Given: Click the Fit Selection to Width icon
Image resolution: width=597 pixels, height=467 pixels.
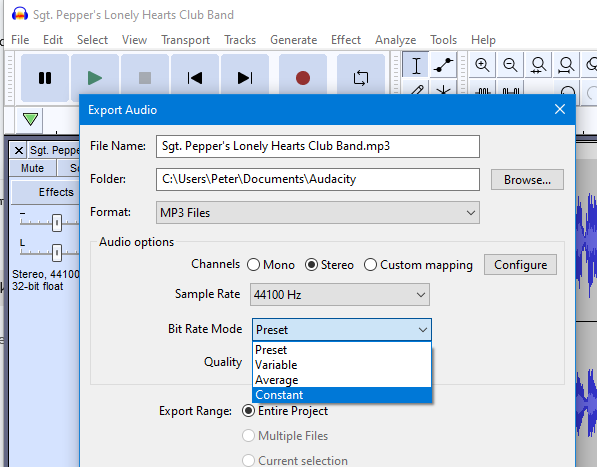Looking at the screenshot, I should 538,65.
